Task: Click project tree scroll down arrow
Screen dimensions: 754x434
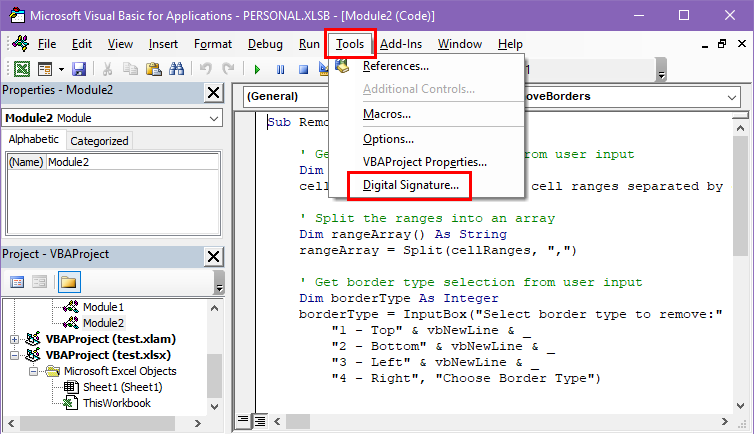Action: pos(214,406)
